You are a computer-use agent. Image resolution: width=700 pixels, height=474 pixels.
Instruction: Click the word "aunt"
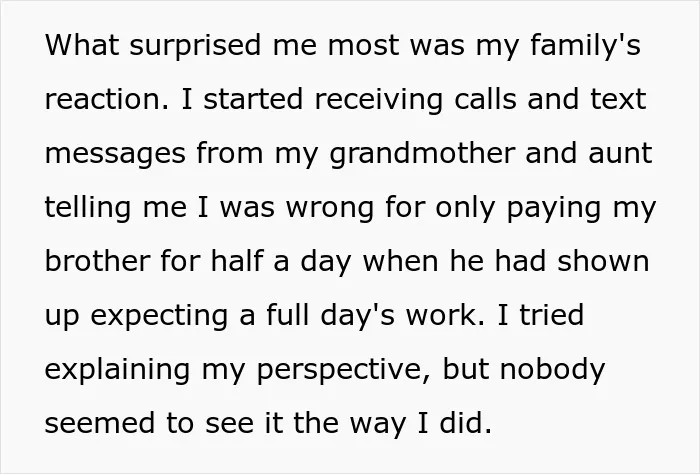[621, 154]
